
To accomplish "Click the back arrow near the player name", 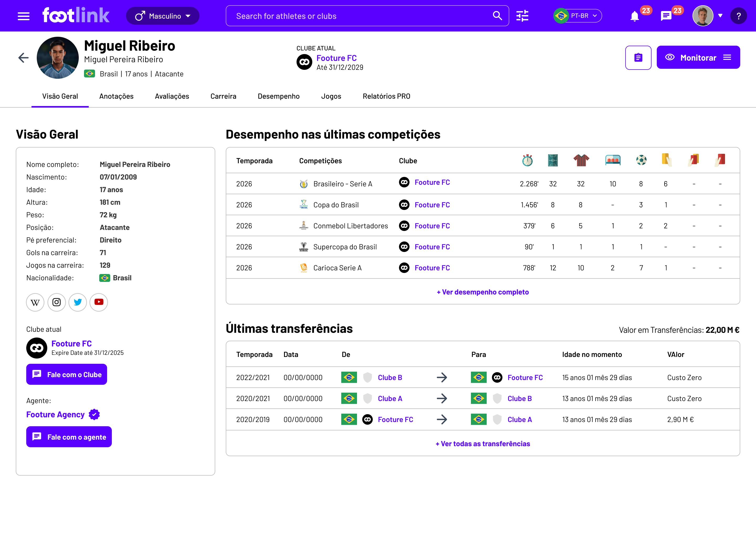I will click(23, 57).
